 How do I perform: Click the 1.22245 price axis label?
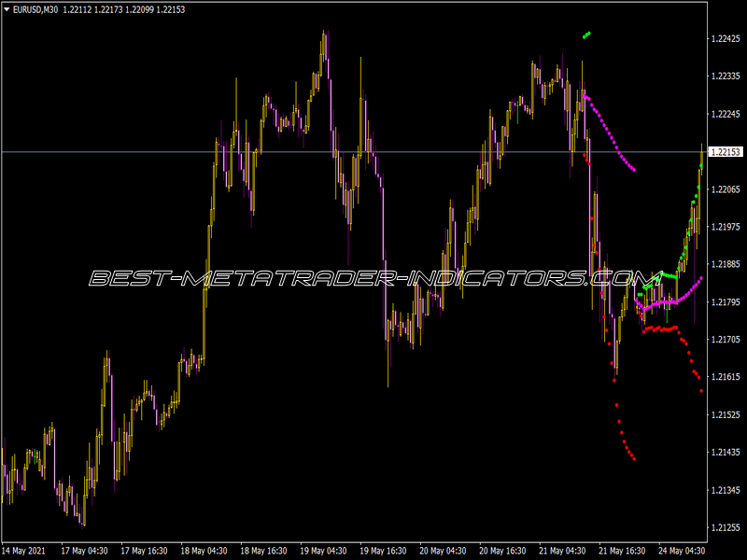726,114
